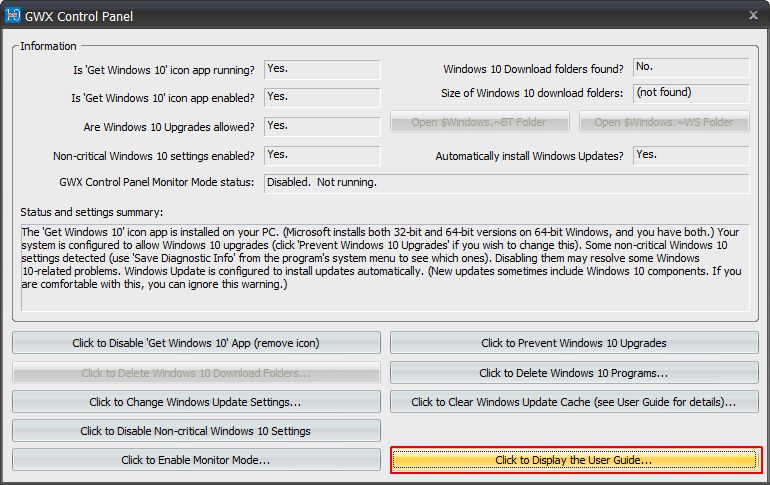The width and height of the screenshot is (770, 485).
Task: Click the GWX Control Panel title bar icon
Action: tap(14, 16)
